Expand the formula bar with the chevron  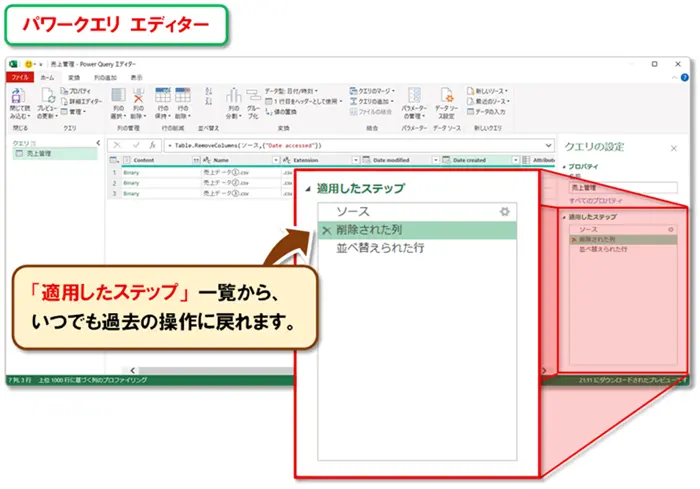[548, 146]
